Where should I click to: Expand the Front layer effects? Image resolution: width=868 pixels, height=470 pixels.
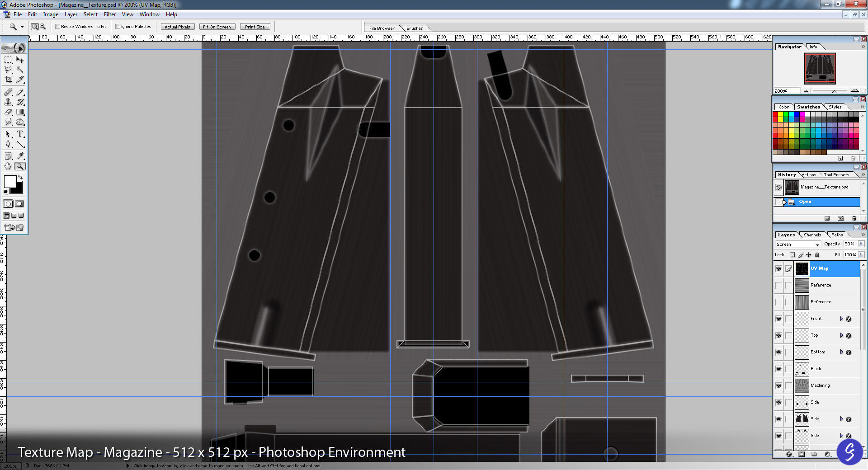click(841, 319)
